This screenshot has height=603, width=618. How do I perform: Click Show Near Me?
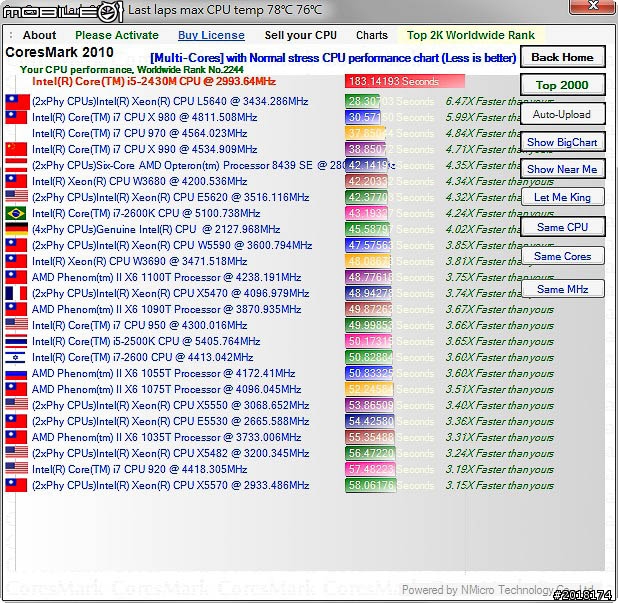562,169
